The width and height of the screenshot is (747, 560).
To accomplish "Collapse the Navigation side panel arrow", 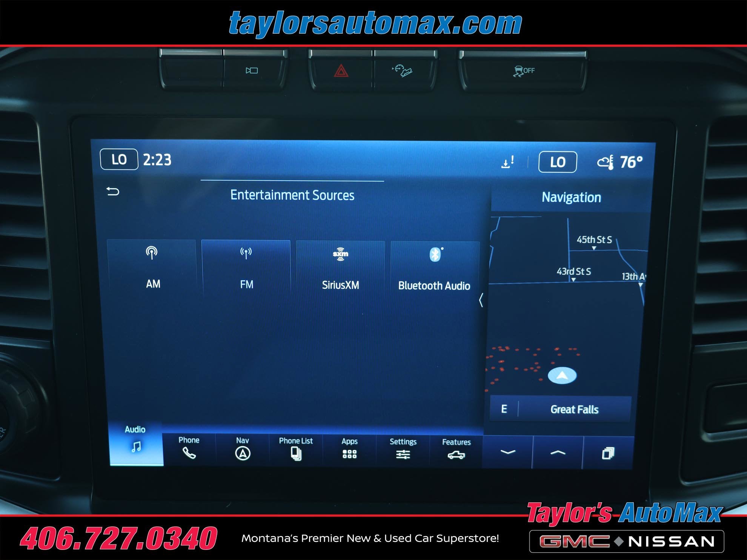I will click(x=481, y=300).
